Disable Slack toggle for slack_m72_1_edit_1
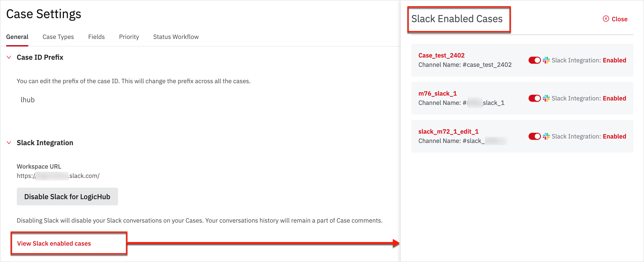 [534, 136]
